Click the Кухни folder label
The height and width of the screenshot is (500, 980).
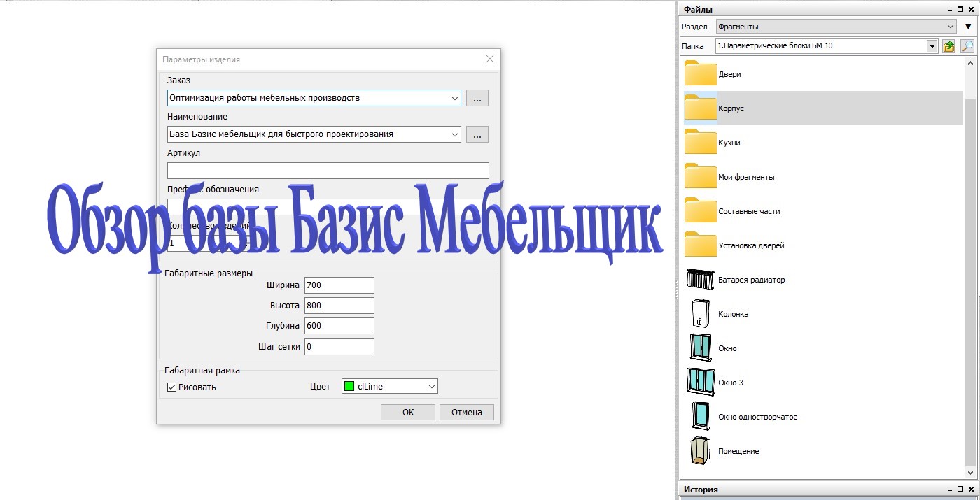[x=729, y=143]
